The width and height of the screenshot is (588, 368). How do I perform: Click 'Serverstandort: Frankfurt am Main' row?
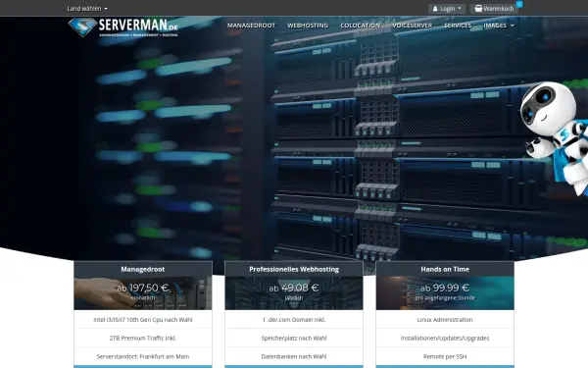point(143,356)
